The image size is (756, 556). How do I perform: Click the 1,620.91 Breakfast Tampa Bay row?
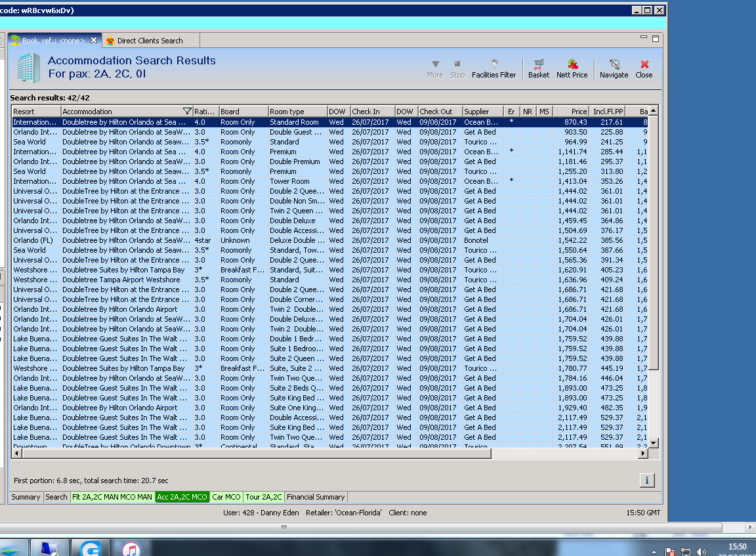pyautogui.click(x=330, y=270)
